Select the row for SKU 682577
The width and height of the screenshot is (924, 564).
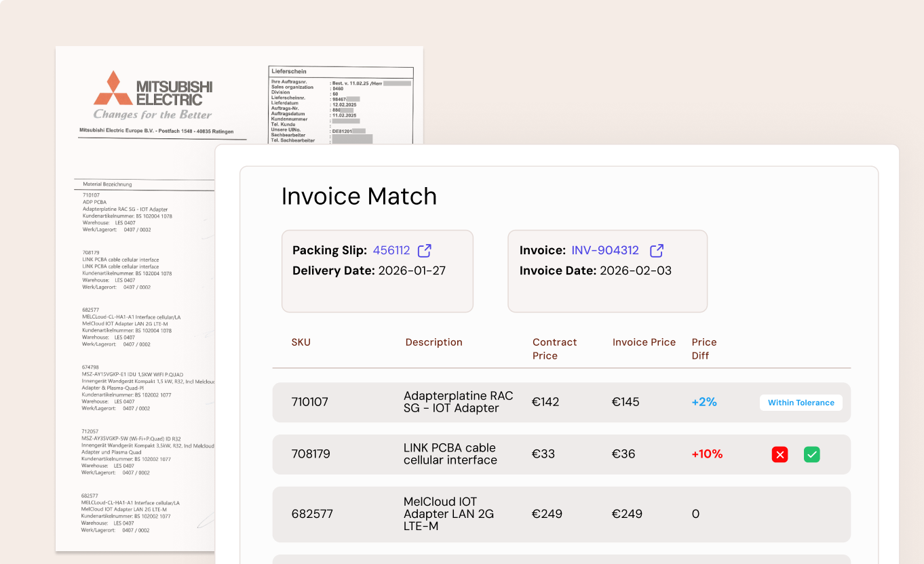click(475, 514)
